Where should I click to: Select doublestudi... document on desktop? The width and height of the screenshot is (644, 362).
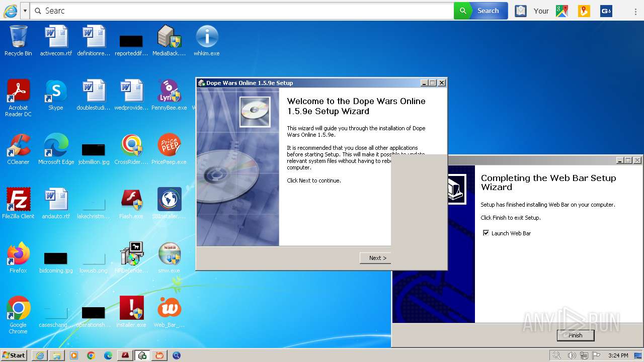[94, 95]
